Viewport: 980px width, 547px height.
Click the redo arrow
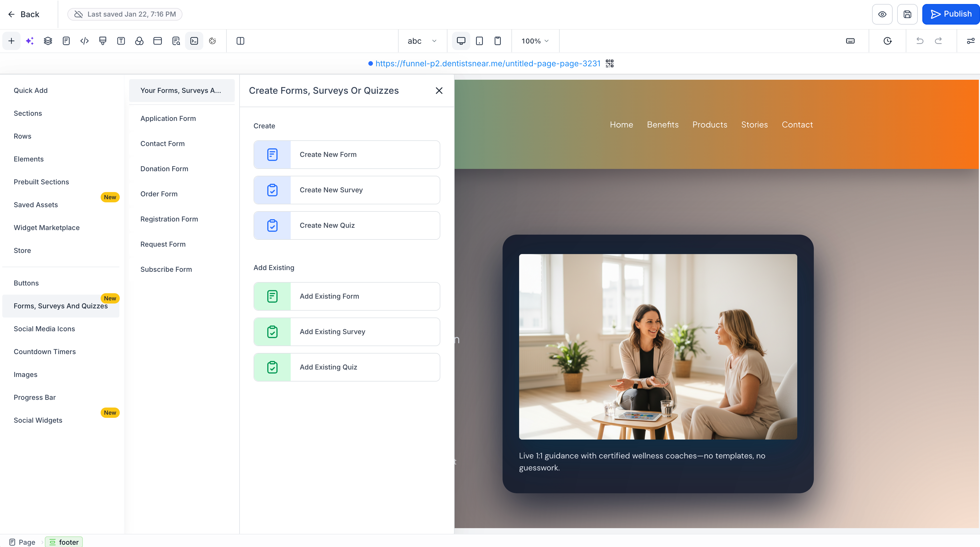[939, 41]
